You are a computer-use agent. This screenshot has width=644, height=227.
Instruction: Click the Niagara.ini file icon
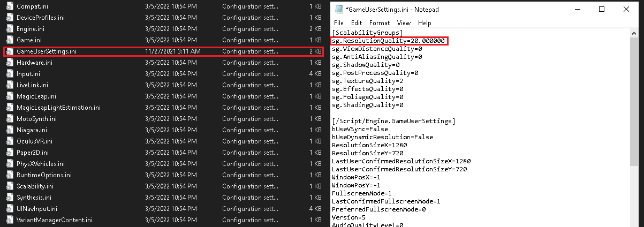[x=9, y=130]
